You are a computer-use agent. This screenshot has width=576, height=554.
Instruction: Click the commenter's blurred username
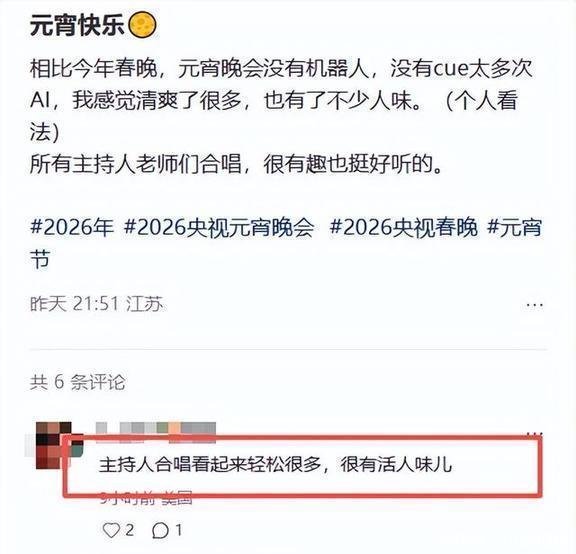[156, 428]
